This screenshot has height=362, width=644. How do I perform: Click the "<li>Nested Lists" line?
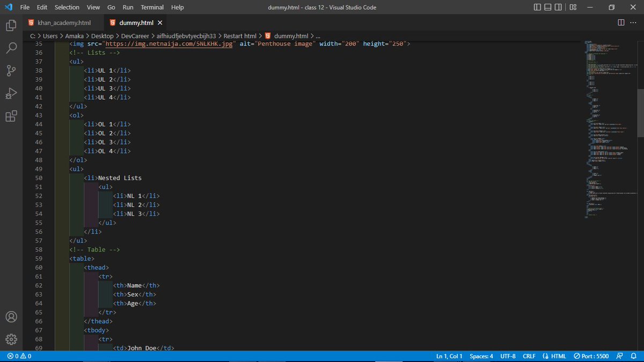click(113, 178)
